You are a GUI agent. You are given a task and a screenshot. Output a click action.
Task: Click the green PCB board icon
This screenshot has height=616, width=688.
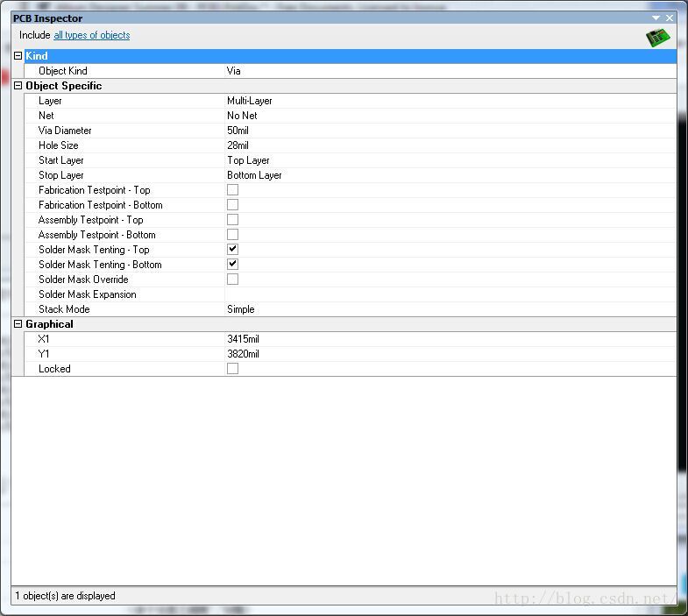(x=657, y=38)
